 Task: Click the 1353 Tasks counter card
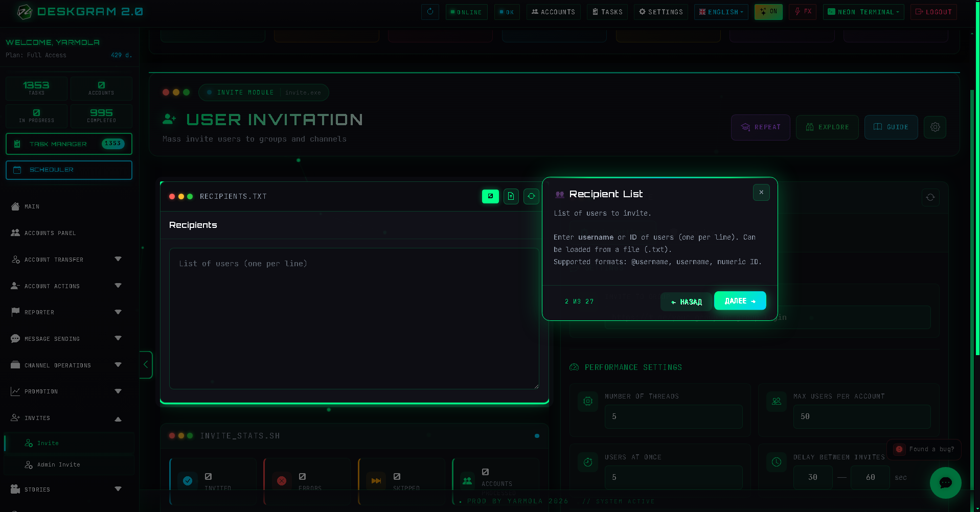pyautogui.click(x=36, y=88)
